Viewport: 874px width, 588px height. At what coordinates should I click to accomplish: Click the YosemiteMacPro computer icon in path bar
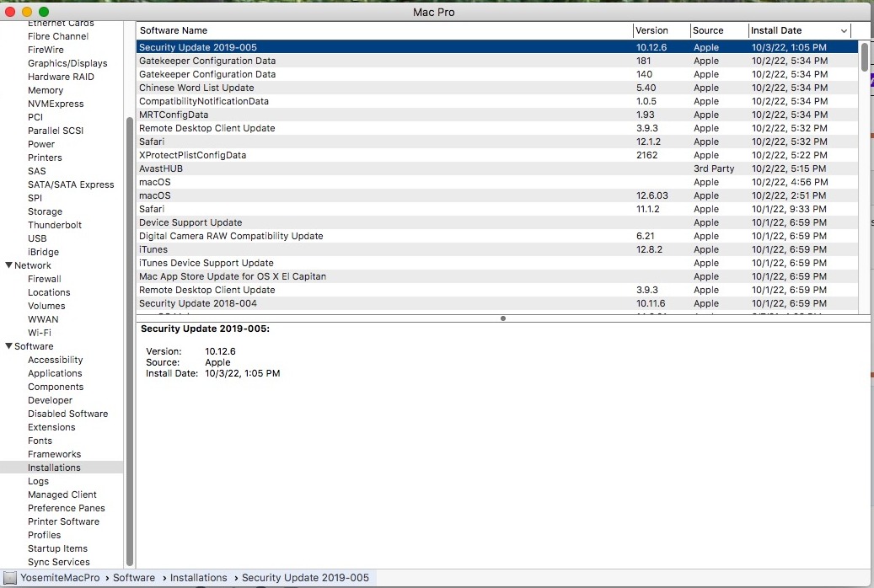pyautogui.click(x=9, y=578)
